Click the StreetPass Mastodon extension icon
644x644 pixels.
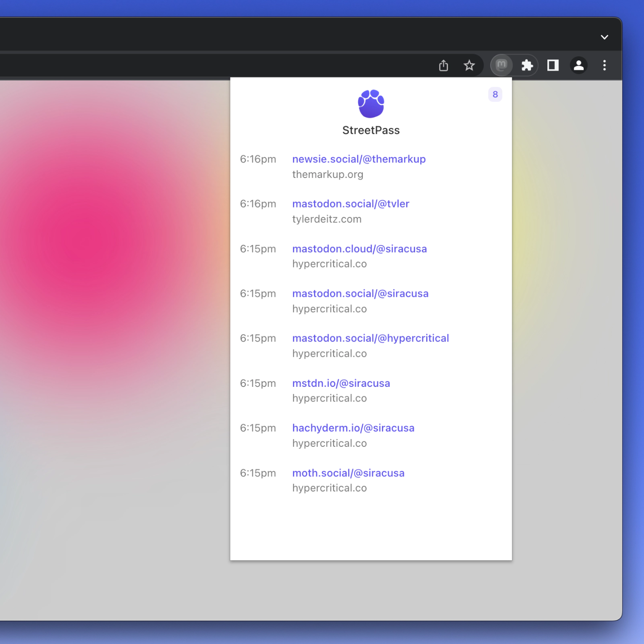(x=501, y=65)
